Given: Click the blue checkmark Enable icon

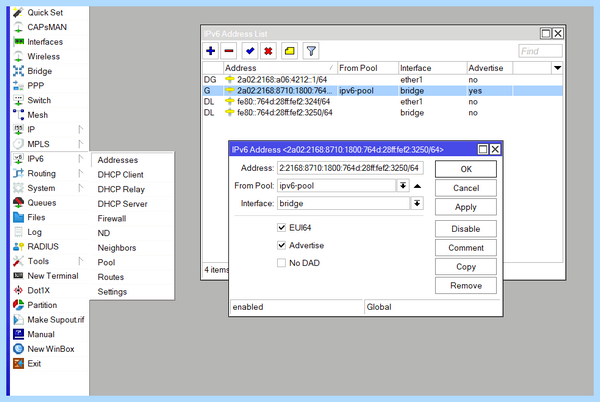Looking at the screenshot, I should coord(250,51).
